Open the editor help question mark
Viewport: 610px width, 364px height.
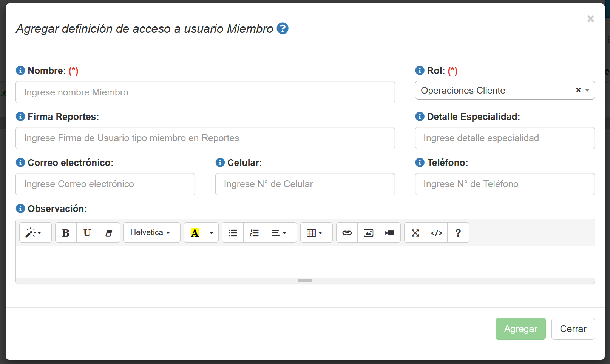pyautogui.click(x=458, y=233)
